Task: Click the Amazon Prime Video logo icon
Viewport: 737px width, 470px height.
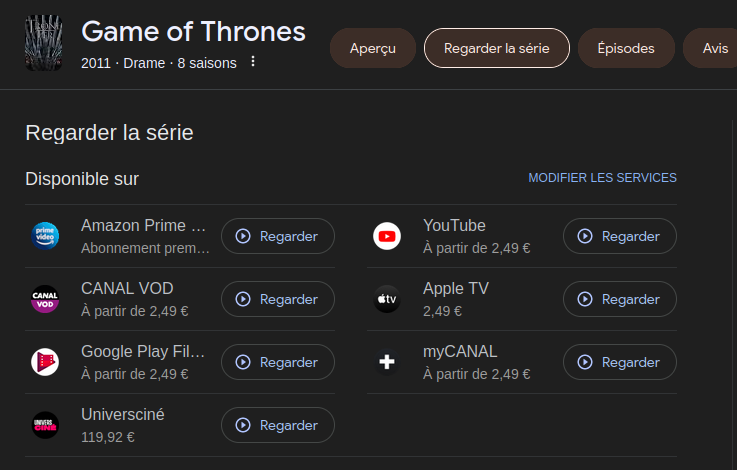Action: (45, 236)
